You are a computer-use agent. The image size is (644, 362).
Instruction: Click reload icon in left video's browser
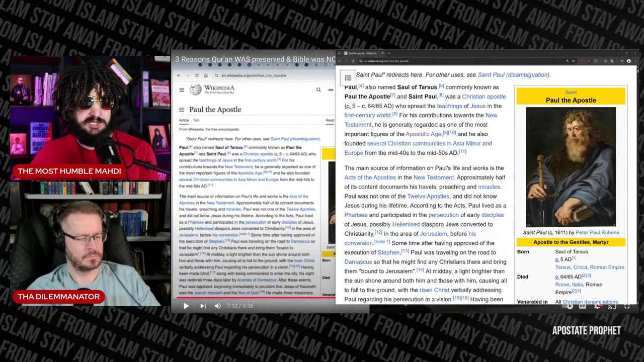tap(197, 75)
